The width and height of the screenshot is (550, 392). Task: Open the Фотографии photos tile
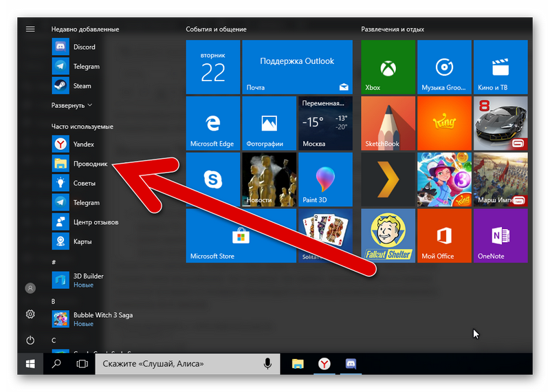click(x=269, y=123)
